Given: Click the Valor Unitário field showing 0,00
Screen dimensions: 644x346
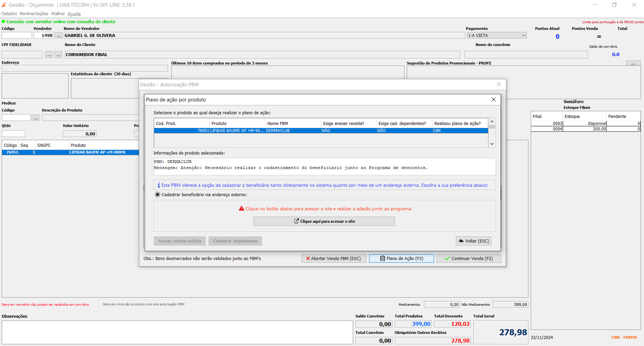Looking at the screenshot, I should pos(79,134).
